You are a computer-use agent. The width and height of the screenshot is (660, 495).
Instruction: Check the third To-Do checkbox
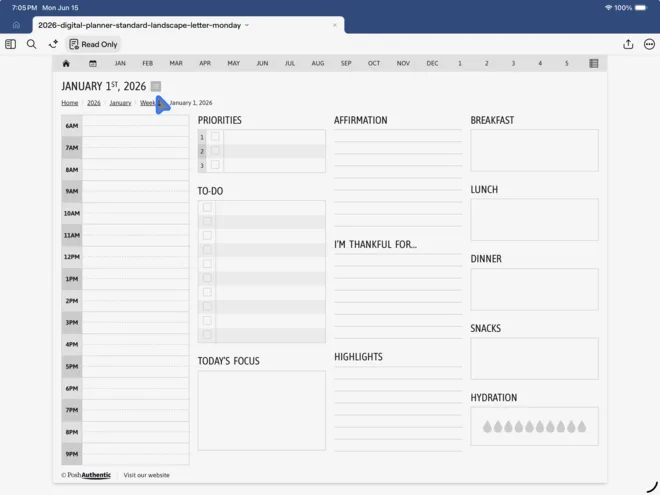[x=207, y=235]
